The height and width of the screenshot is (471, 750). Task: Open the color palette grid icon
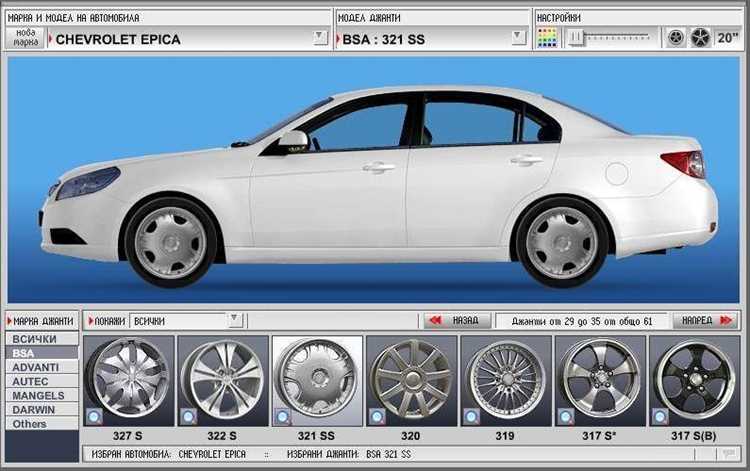pos(548,37)
